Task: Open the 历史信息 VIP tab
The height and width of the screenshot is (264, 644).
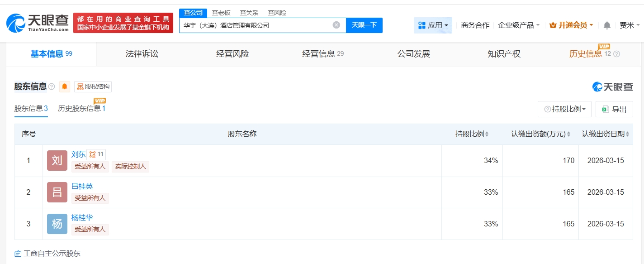Action: (590, 54)
